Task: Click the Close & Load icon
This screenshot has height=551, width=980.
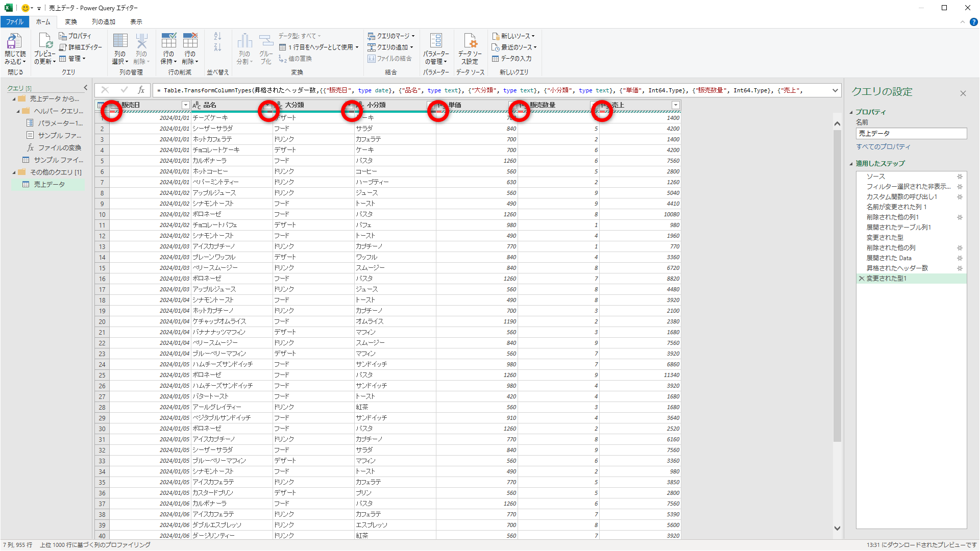Action: tap(14, 42)
